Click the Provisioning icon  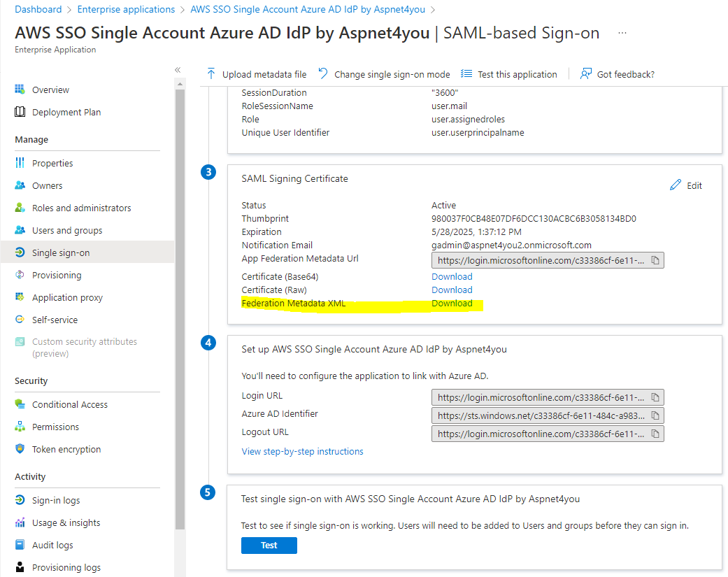[x=20, y=275]
